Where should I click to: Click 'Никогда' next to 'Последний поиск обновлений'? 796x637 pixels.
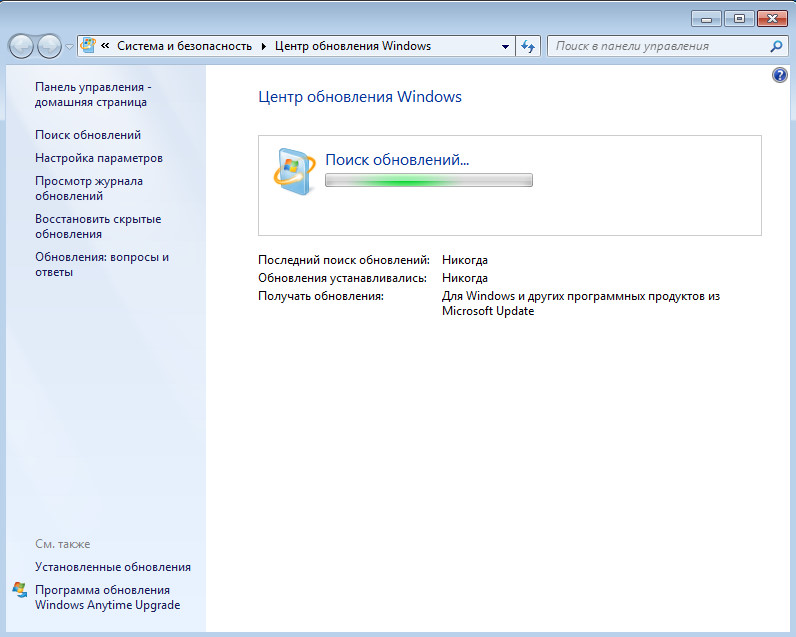465,260
